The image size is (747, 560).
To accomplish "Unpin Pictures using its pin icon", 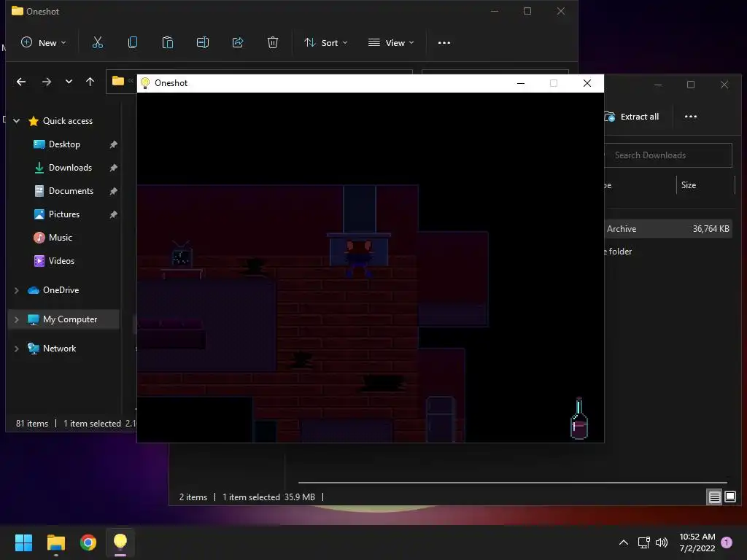I will tap(113, 214).
